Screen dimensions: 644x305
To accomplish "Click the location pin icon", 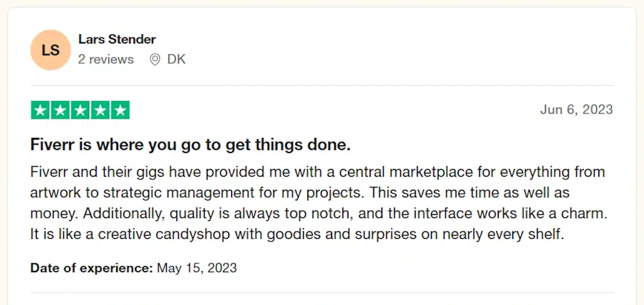I will 155,60.
